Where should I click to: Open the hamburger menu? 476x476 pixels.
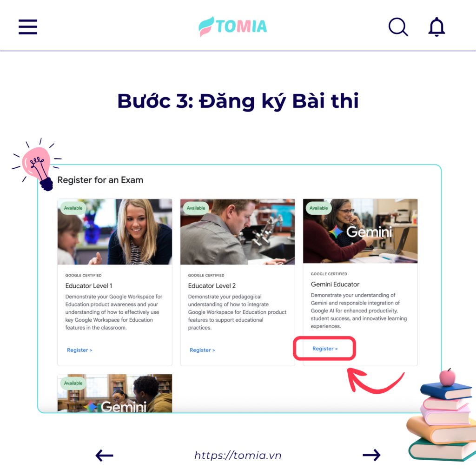coord(27,27)
